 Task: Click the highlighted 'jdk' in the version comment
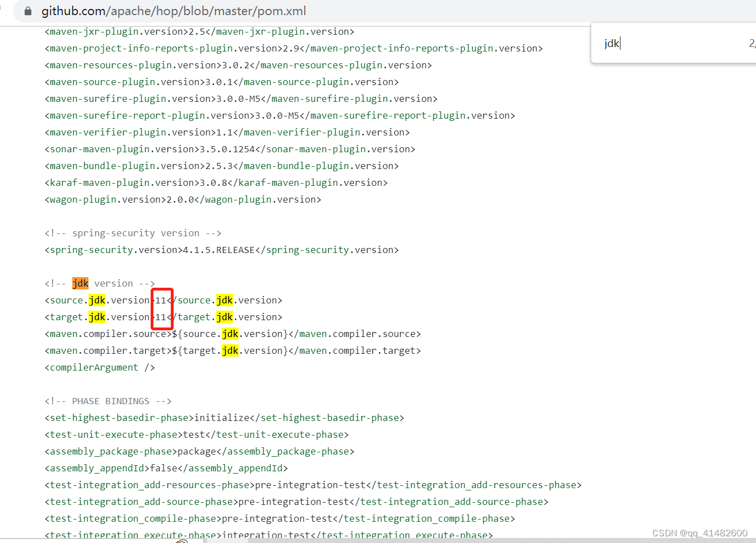click(80, 283)
